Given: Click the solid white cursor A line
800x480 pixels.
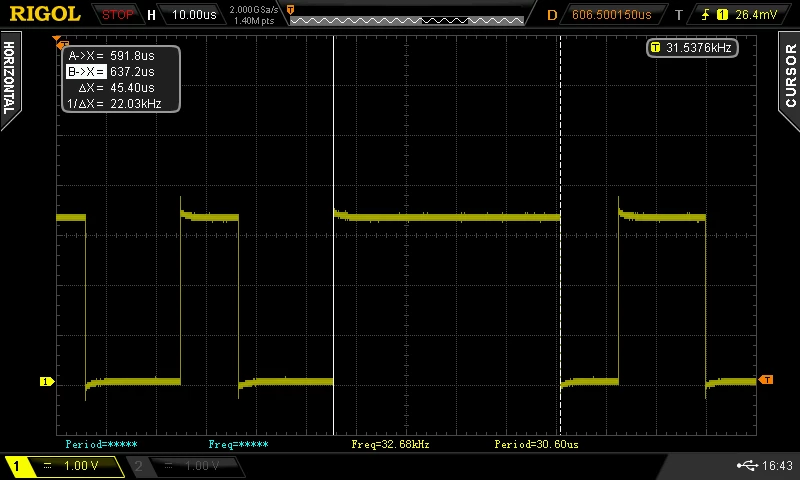Looking at the screenshot, I should tap(334, 235).
